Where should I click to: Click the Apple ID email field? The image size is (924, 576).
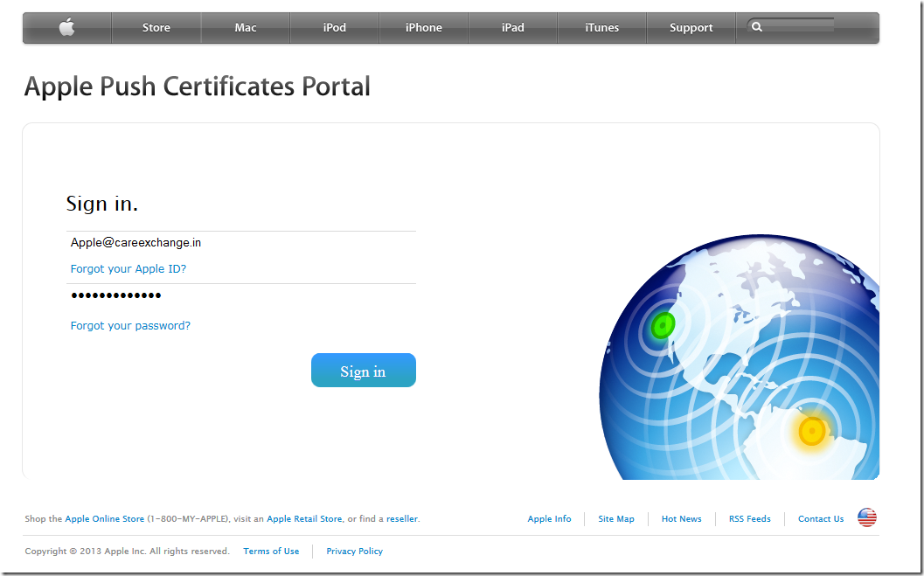pos(241,243)
